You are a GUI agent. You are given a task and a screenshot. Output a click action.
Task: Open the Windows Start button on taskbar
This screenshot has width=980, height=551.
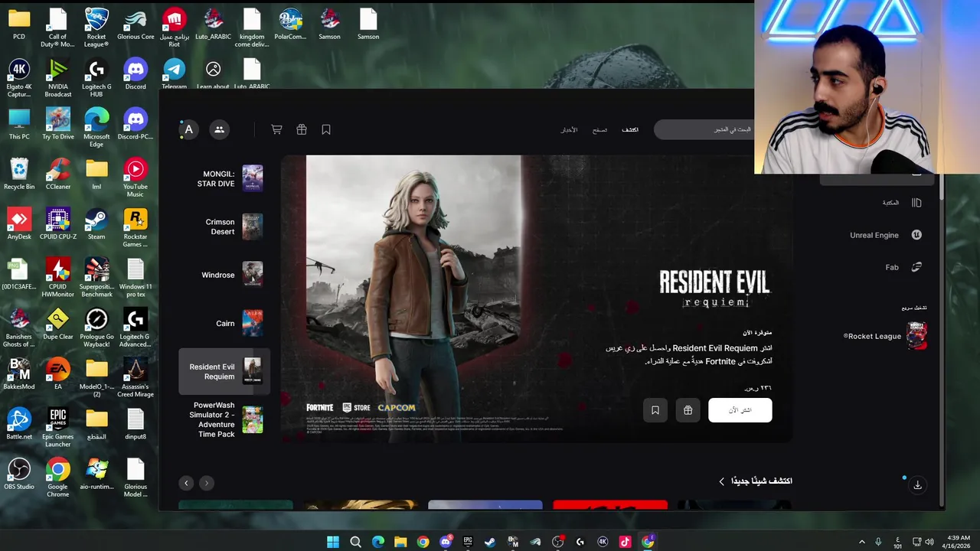(x=333, y=542)
